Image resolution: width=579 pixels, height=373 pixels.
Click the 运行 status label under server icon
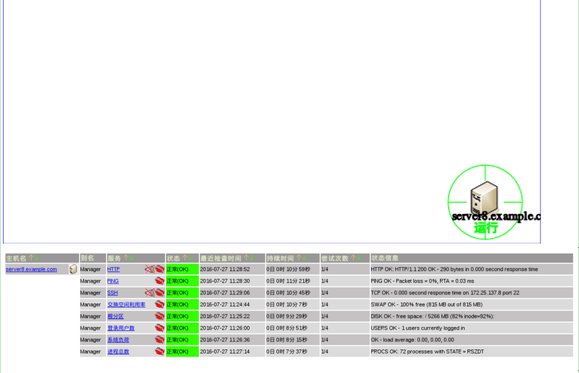(486, 228)
